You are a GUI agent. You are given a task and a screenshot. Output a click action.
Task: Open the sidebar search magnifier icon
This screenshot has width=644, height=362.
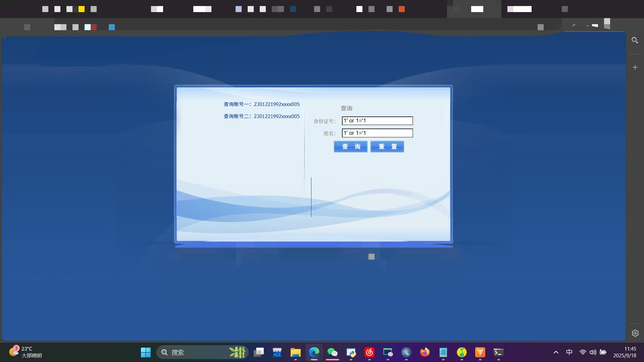pyautogui.click(x=635, y=41)
